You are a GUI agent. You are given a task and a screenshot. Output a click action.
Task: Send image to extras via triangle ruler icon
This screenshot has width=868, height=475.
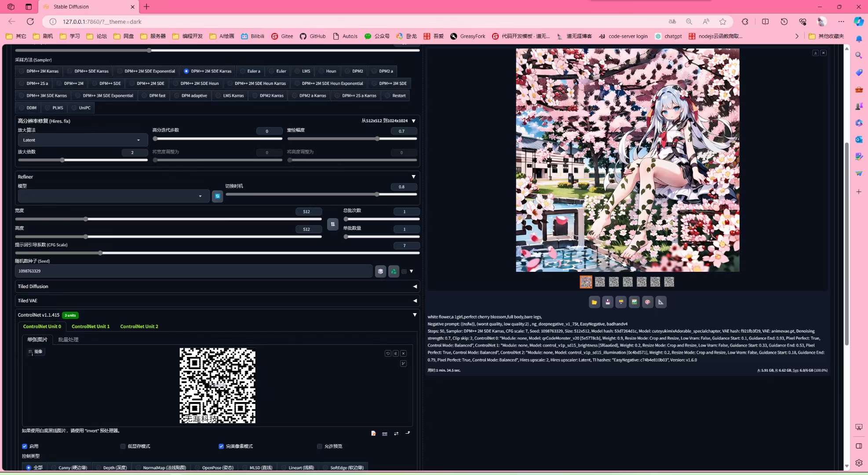click(661, 302)
